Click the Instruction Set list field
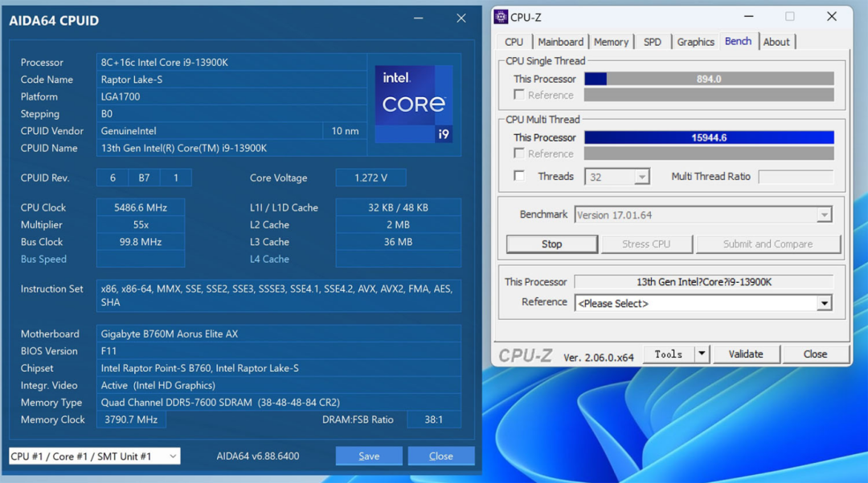The image size is (868, 483). coord(278,296)
